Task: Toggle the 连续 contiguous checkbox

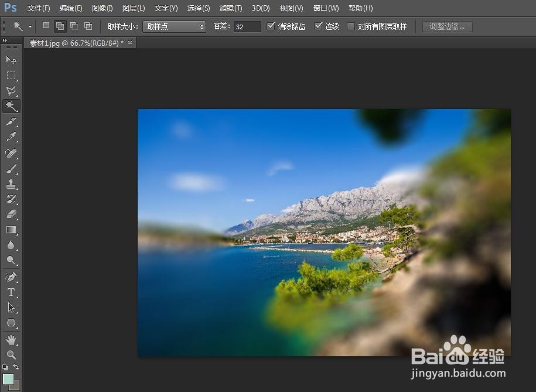Action: click(x=318, y=26)
